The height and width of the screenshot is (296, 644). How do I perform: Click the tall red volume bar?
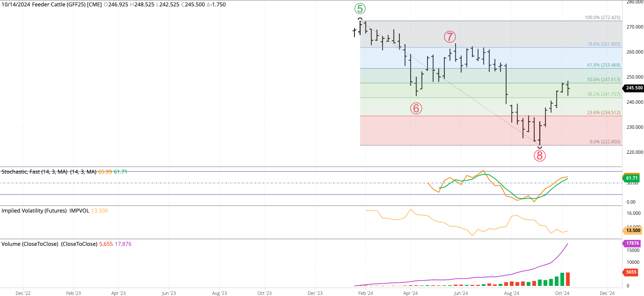click(x=568, y=279)
